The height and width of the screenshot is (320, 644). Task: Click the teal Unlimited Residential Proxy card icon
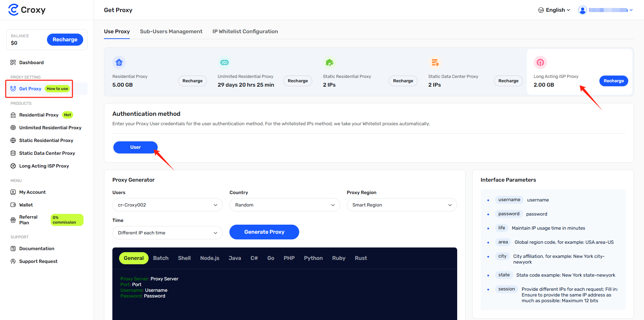(224, 62)
